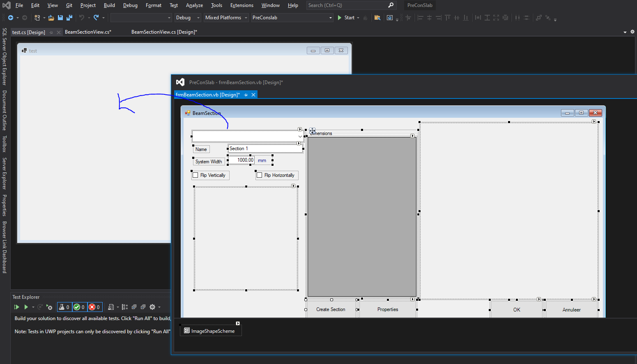Open the Extensions menu
Screen dimensions: 637x364
click(242, 5)
